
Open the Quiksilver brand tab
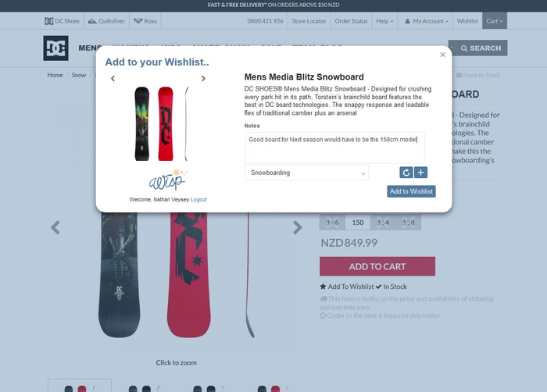(106, 21)
